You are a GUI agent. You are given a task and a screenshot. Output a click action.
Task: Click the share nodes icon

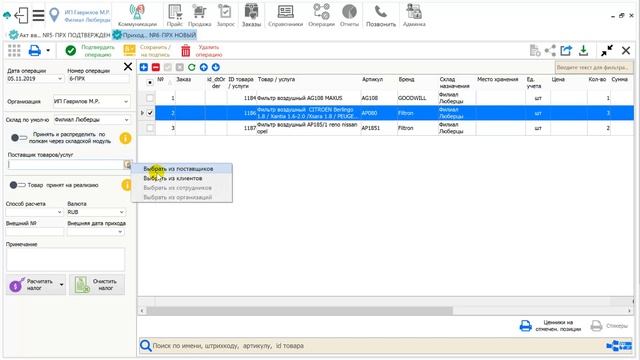pyautogui.click(x=550, y=51)
